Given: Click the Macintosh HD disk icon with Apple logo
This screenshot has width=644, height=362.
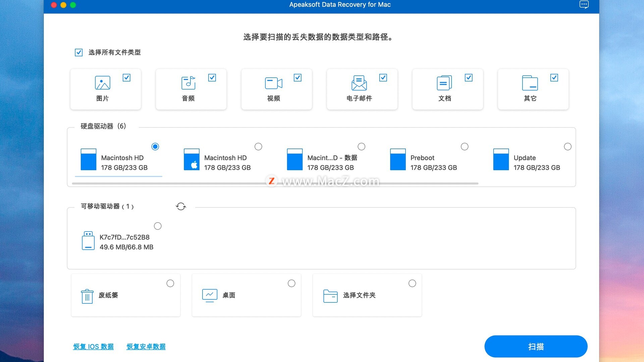Looking at the screenshot, I should coord(192,160).
